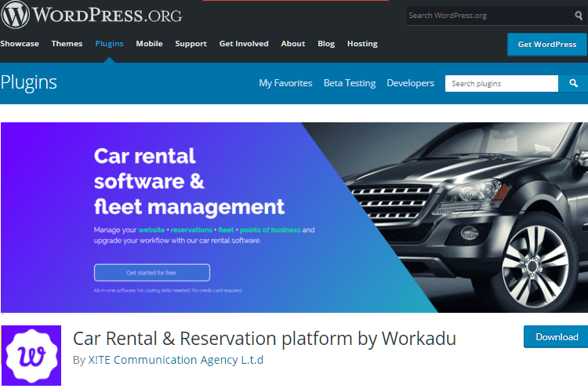Open the Showcase menu item
Screen dimensions: 588x392
coord(20,44)
